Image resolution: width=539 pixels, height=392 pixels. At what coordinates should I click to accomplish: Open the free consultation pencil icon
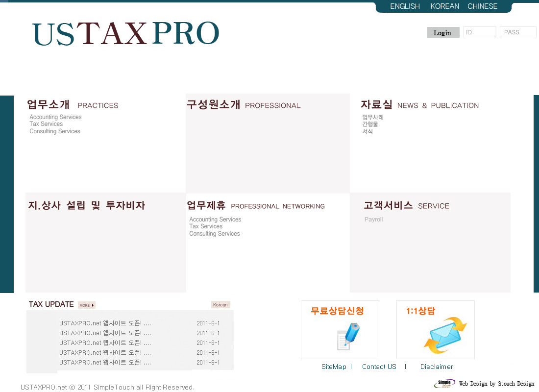[x=348, y=336]
